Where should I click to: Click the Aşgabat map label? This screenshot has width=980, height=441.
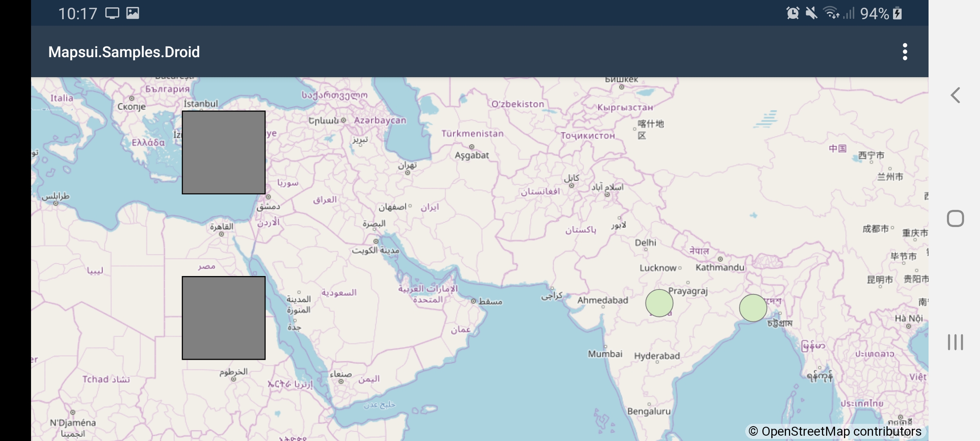pyautogui.click(x=472, y=155)
